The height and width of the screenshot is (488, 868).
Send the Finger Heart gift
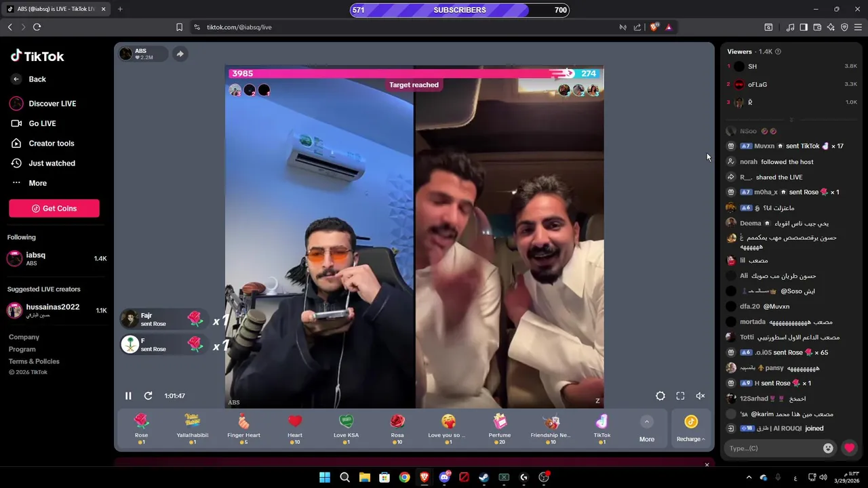pyautogui.click(x=243, y=429)
